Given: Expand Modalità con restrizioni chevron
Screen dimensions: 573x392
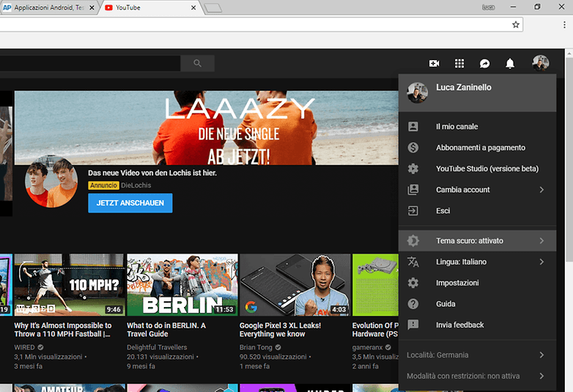Looking at the screenshot, I should pos(541,376).
